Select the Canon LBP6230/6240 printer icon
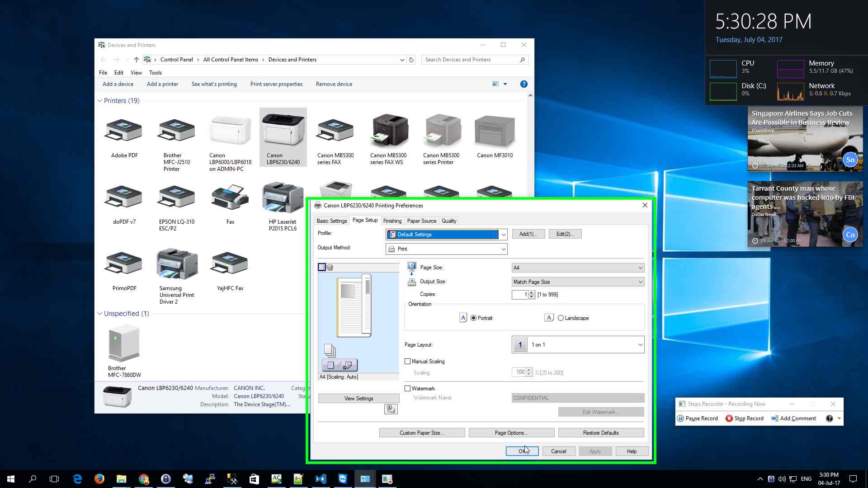The image size is (868, 488). (283, 131)
